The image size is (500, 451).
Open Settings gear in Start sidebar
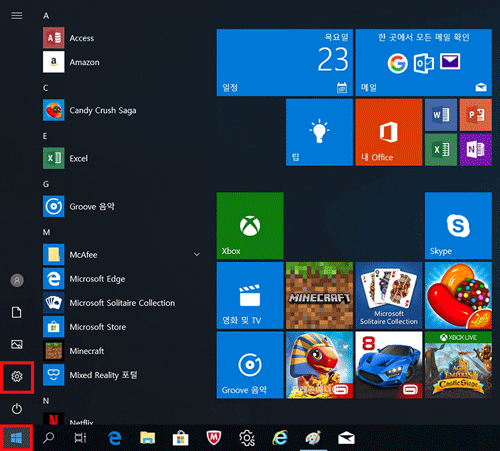pos(17,376)
